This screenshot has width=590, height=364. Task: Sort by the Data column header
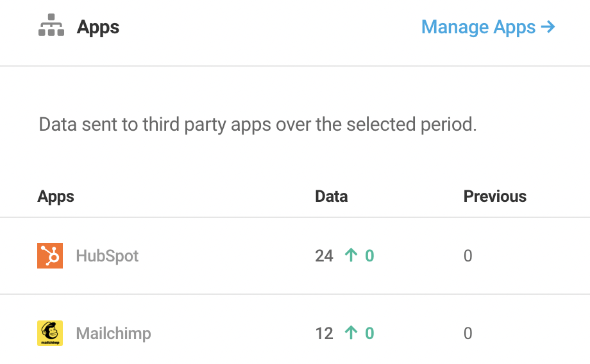331,196
